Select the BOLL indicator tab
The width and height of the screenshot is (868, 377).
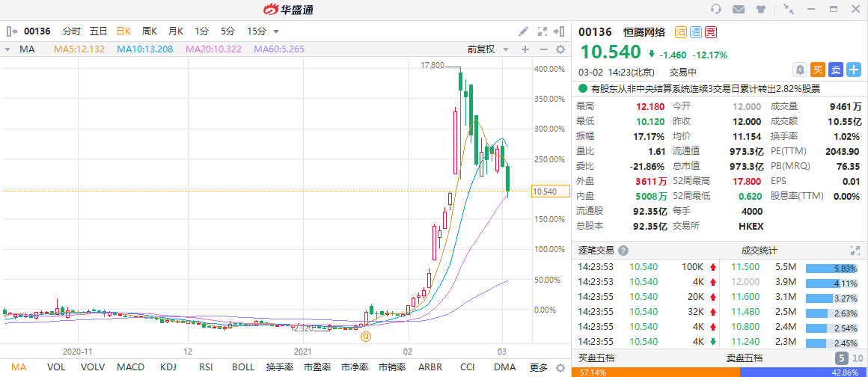pyautogui.click(x=243, y=367)
